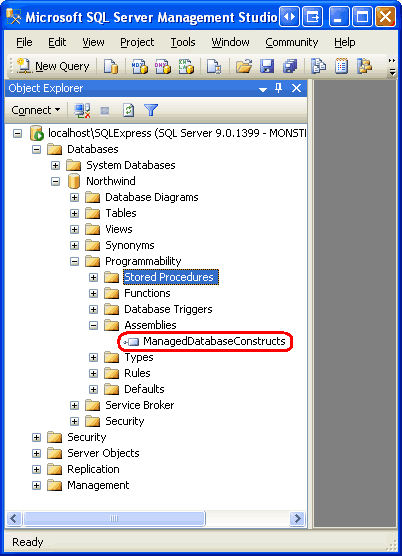Click the Object Explorer toolbar icon

tap(364, 66)
